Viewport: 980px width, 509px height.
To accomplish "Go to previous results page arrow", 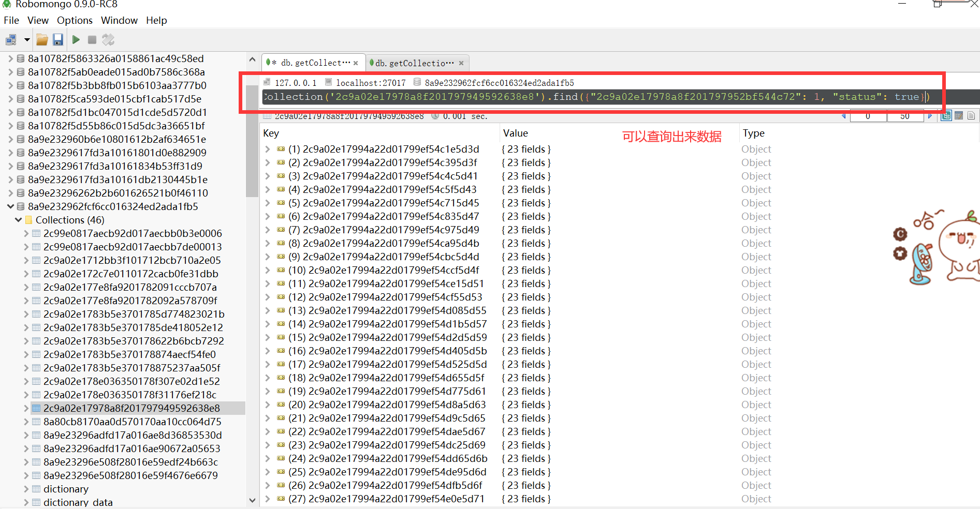I will (x=844, y=116).
